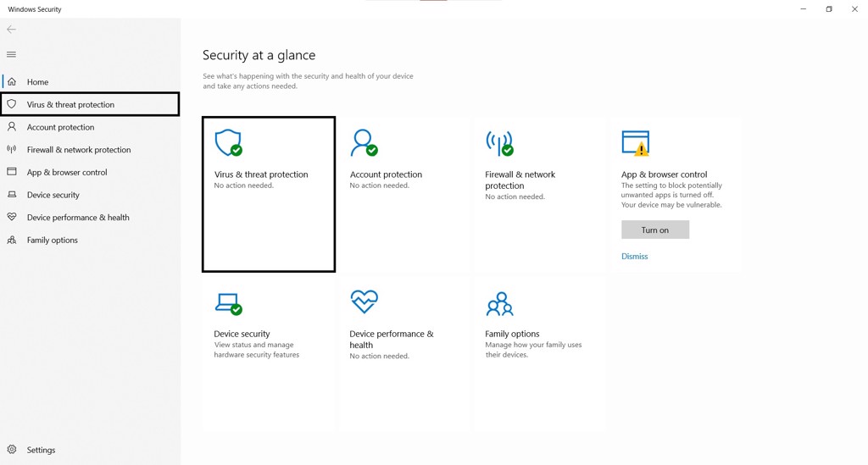Click the family icon beside Family options in sidebar
Viewport: 868px width, 465px height.
point(12,240)
